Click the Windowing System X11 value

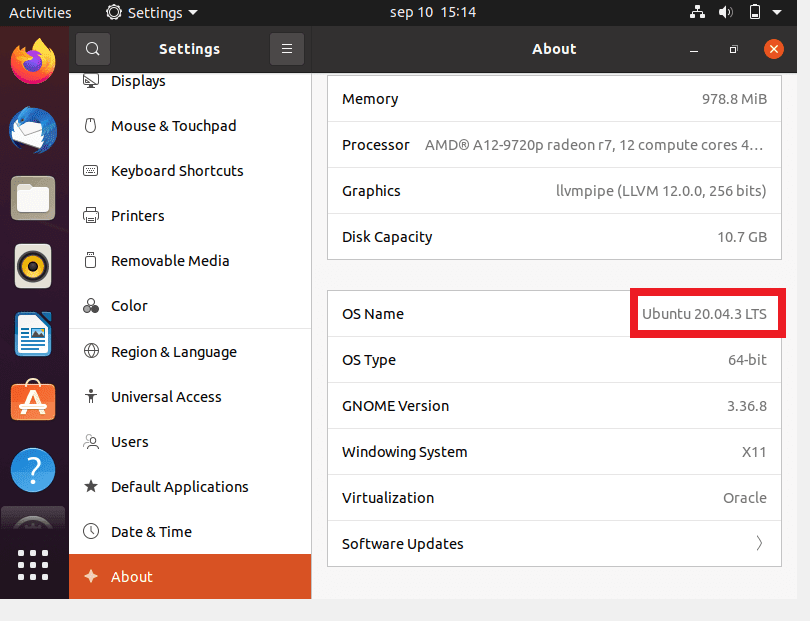pyautogui.click(x=754, y=452)
